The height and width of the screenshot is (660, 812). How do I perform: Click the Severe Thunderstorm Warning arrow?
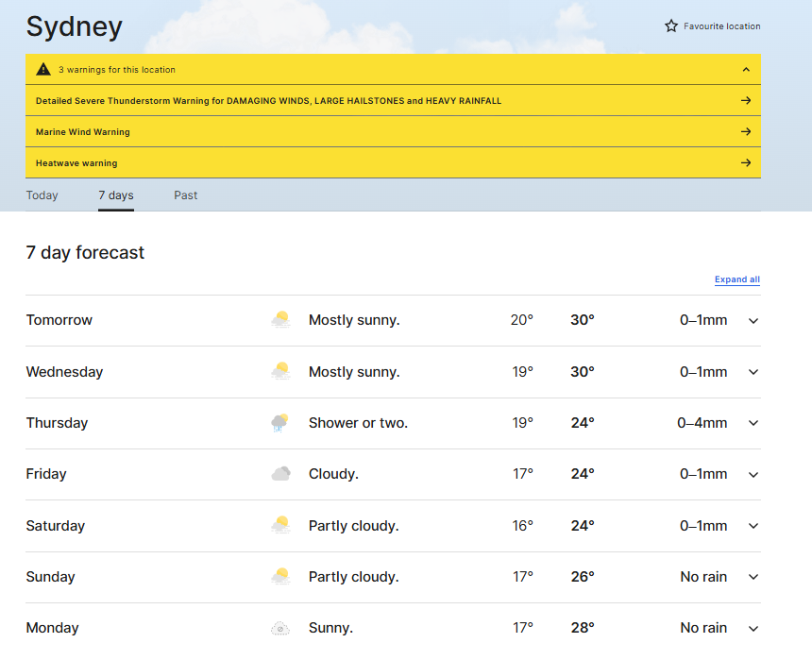(x=746, y=101)
